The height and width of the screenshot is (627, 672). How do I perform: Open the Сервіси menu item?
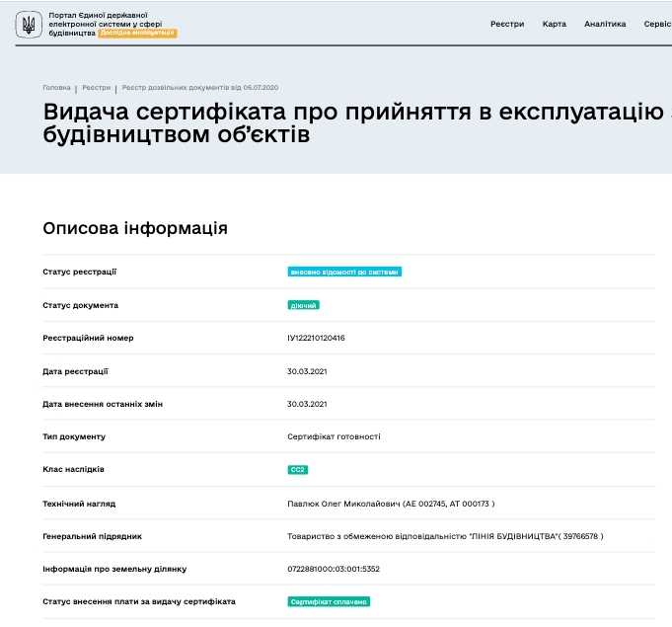(657, 24)
